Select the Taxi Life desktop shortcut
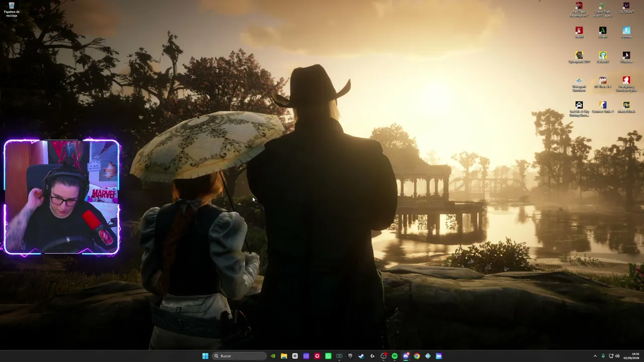The image size is (644, 362). click(x=579, y=109)
